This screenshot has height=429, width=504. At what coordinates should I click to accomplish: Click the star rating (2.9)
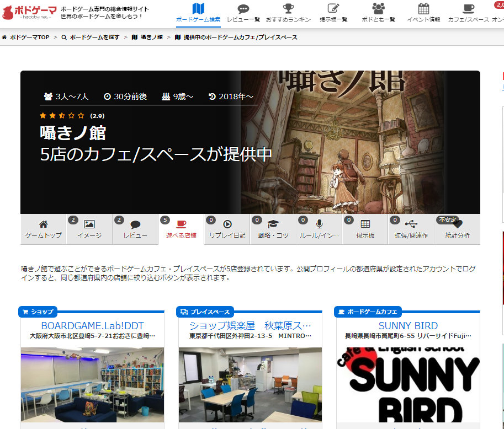coord(72,116)
